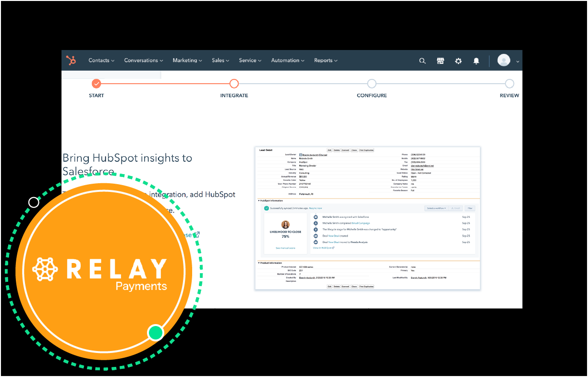Click the bottom Find Duplicates button
The height and width of the screenshot is (377, 588).
coord(366,286)
